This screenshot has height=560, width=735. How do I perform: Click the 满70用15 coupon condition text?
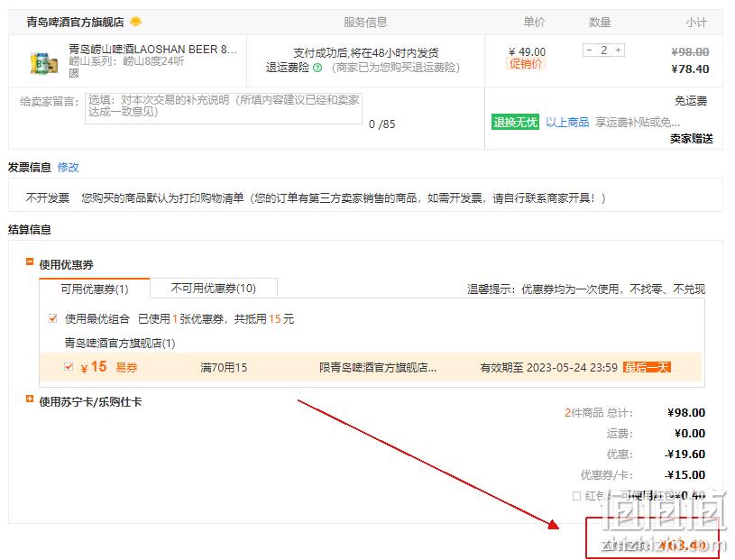tap(224, 367)
